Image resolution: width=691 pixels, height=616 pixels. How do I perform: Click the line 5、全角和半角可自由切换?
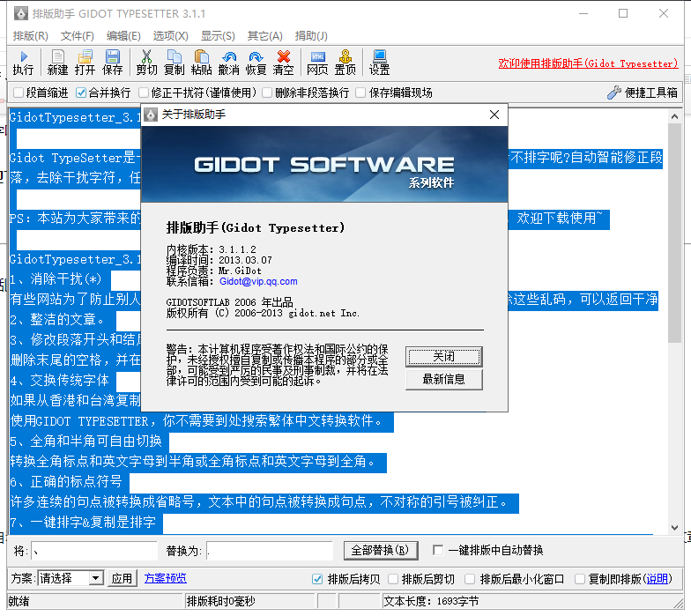86,441
